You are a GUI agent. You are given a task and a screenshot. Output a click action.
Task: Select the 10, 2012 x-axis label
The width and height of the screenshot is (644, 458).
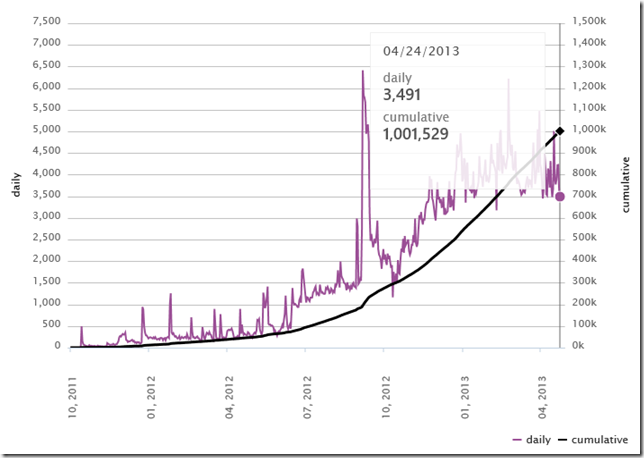coord(386,394)
